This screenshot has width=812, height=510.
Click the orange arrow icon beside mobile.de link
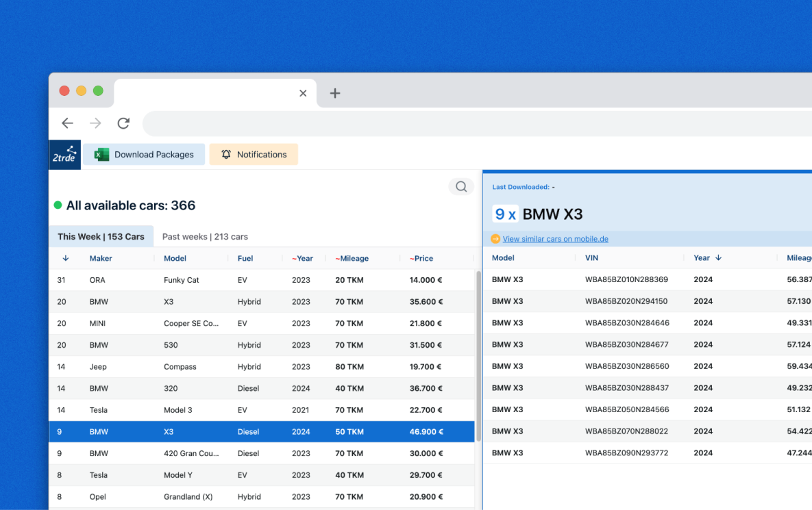pyautogui.click(x=495, y=239)
